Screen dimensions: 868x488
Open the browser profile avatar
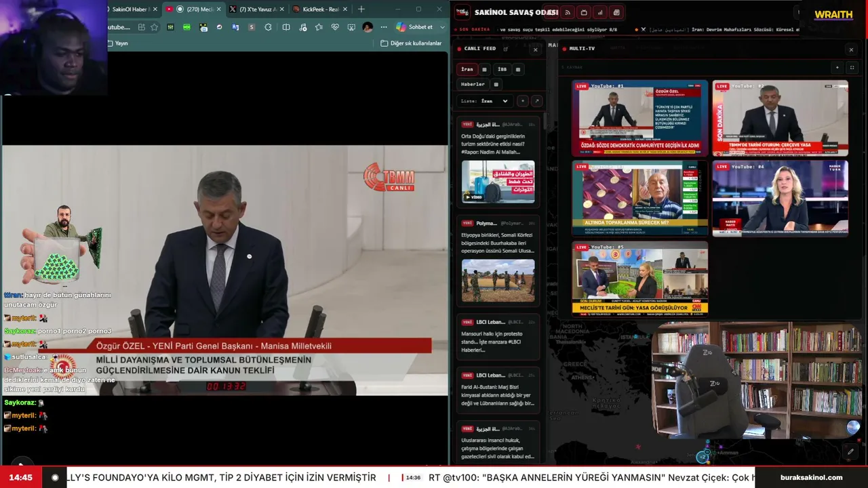point(368,27)
